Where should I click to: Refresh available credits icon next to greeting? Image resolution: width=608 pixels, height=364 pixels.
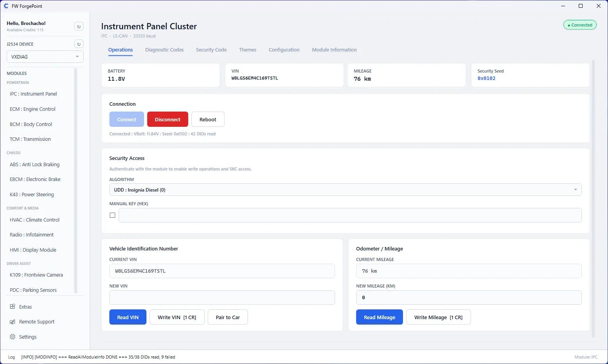pyautogui.click(x=79, y=27)
